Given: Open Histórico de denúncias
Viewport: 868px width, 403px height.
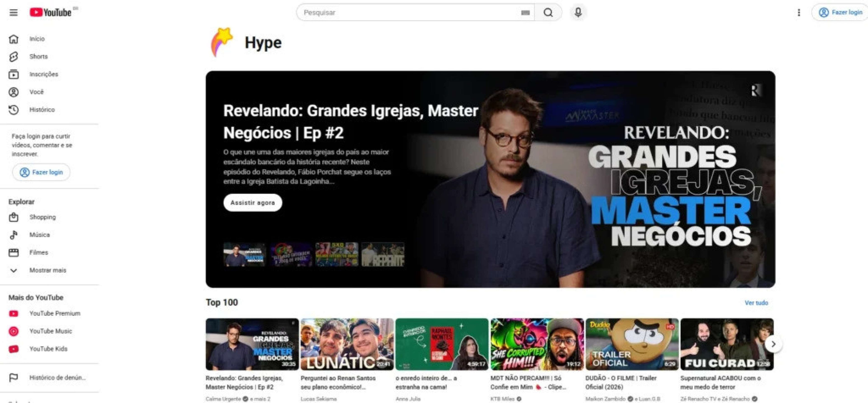Looking at the screenshot, I should click(49, 378).
